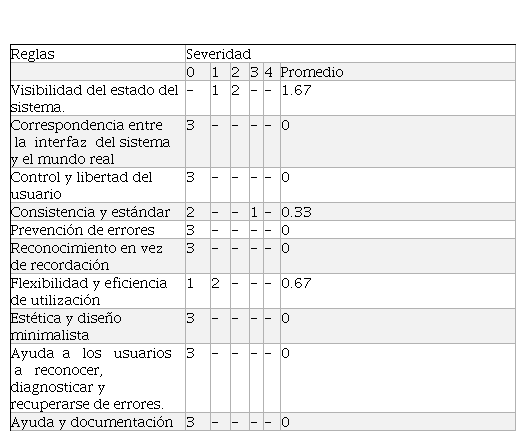This screenshot has height=436, width=521.
Task: Click the Severidad header cell
Action: pyautogui.click(x=350, y=54)
